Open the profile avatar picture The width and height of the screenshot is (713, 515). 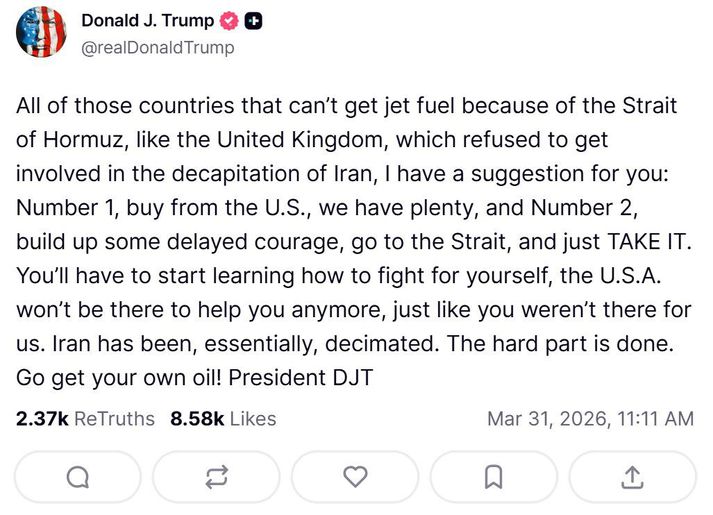point(41,33)
